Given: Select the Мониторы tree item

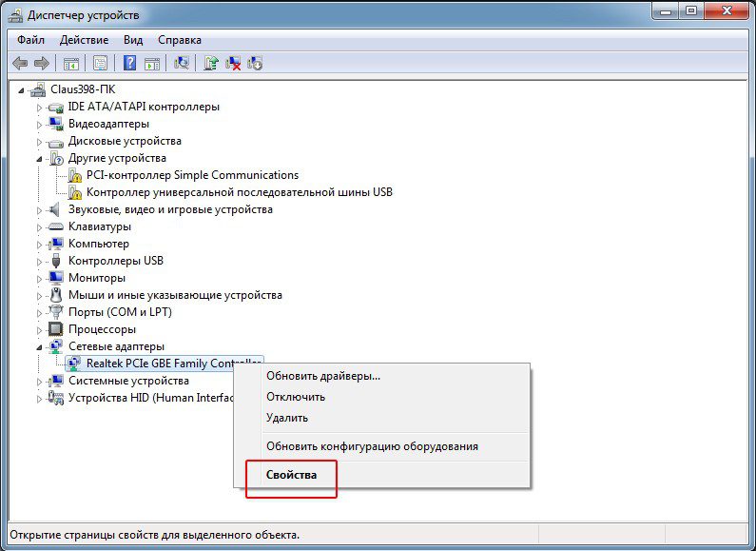Looking at the screenshot, I should click(97, 278).
